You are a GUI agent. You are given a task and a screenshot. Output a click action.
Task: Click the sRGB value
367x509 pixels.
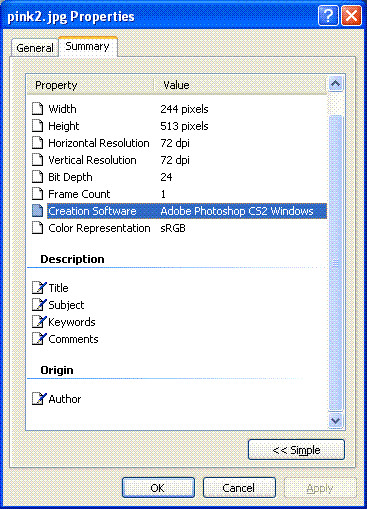pos(173,228)
